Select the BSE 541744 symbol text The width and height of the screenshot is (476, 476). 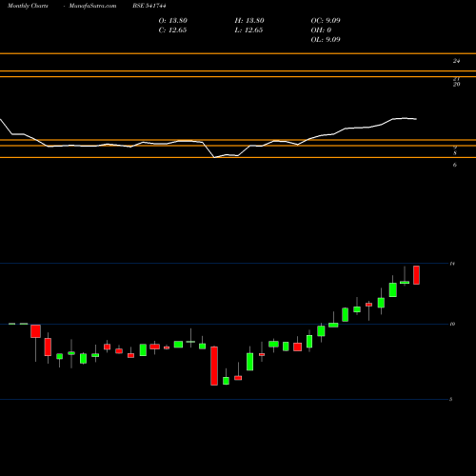click(149, 6)
